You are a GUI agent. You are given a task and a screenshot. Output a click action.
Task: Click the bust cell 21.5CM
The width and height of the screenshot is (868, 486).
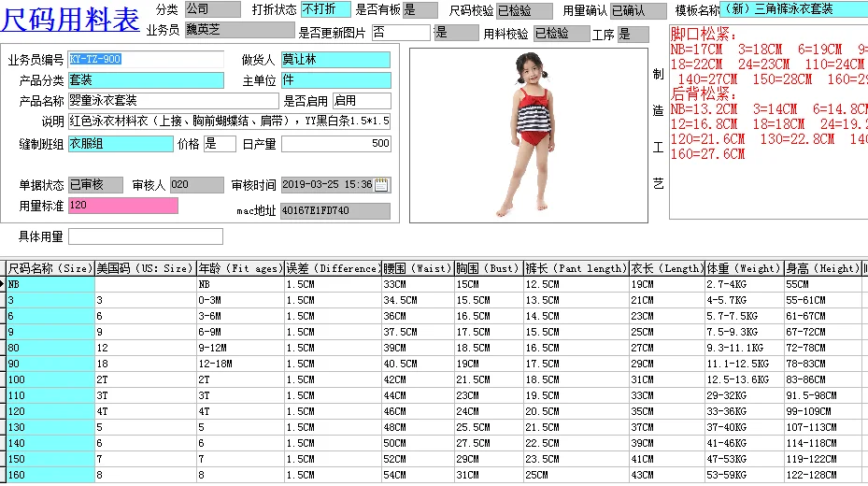click(x=489, y=379)
